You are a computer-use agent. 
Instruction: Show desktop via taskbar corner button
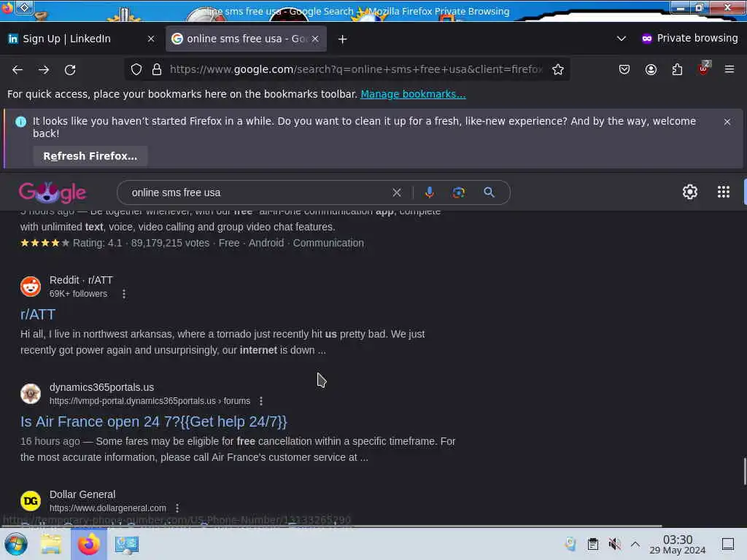(x=728, y=544)
